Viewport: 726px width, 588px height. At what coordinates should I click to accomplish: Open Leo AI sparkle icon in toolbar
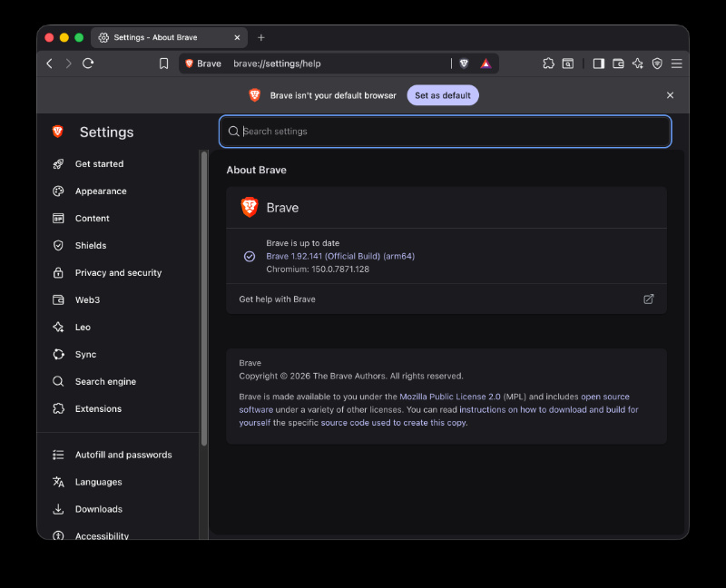pos(638,64)
